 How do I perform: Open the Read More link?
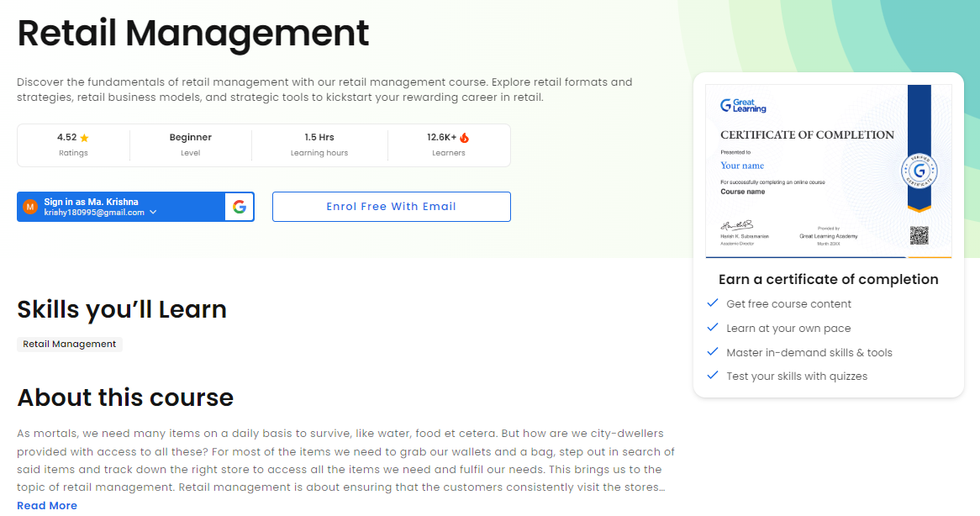click(47, 505)
